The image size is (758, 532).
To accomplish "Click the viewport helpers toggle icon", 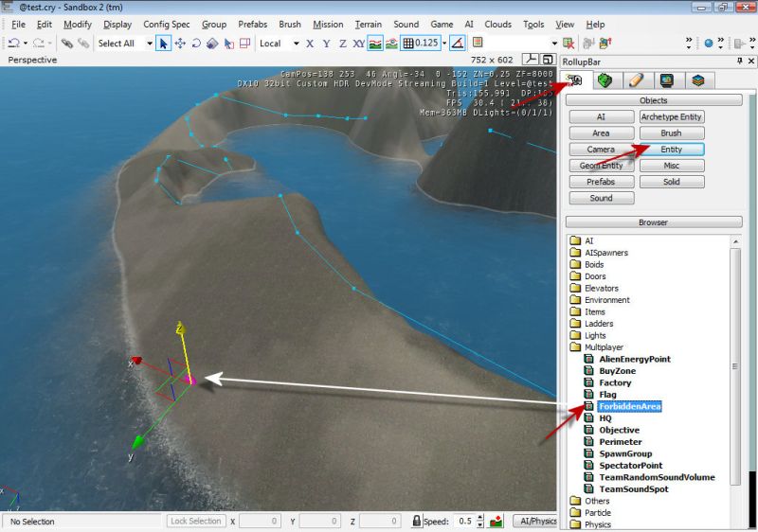I will 531,60.
